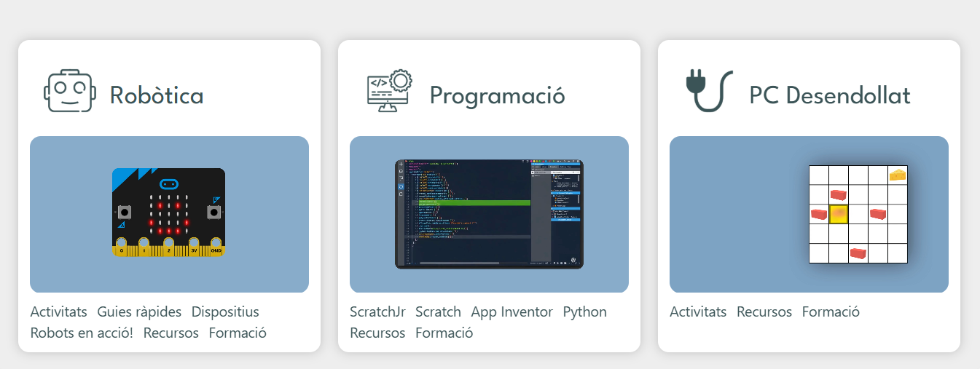This screenshot has width=980, height=369.
Task: Open the Guies ràpides link
Action: click(x=139, y=312)
